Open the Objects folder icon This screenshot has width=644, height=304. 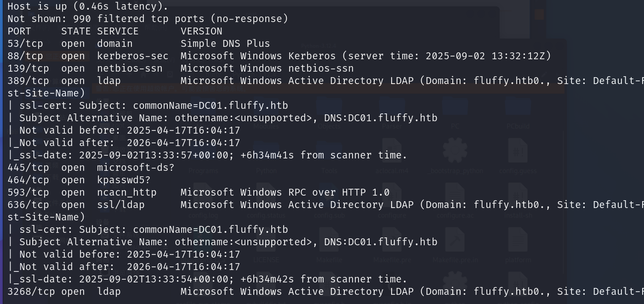point(329,108)
